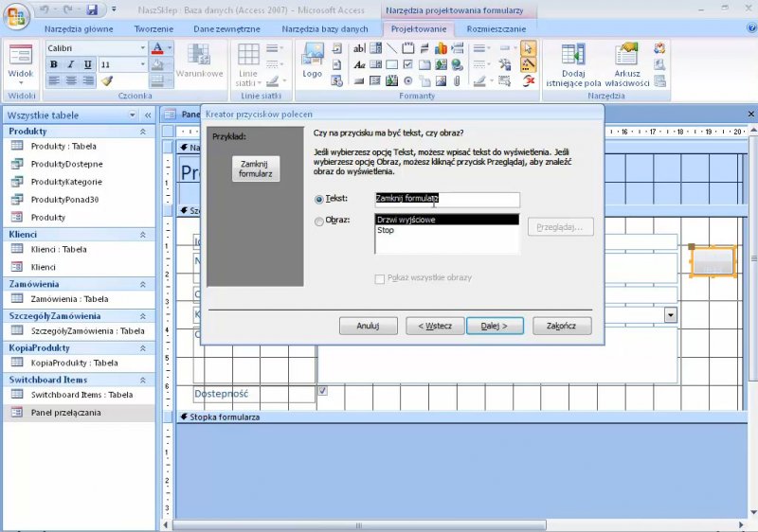Open the font name Calibri dropdown

point(142,48)
